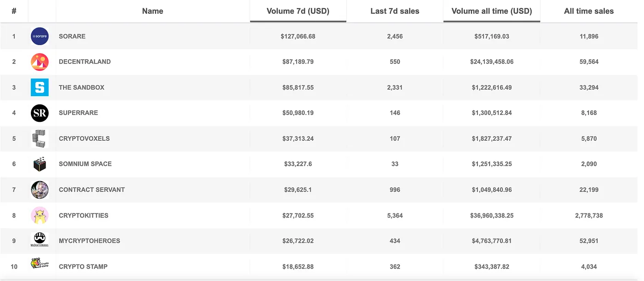Sort table by Name column header
This screenshot has height=281, width=644.
153,11
